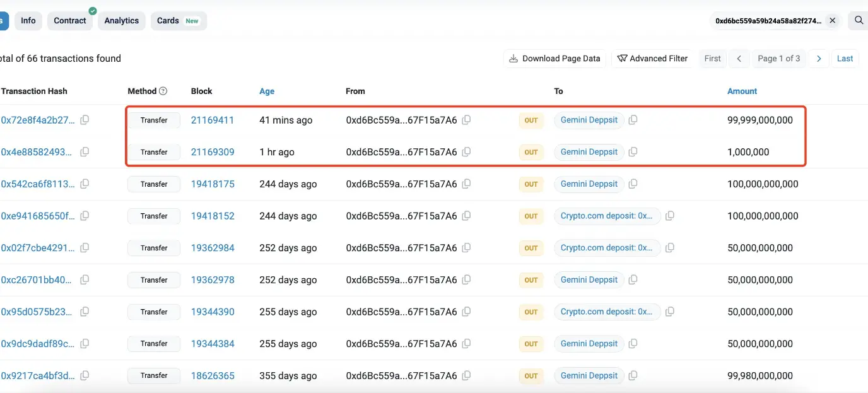Copy Crypto.com deposit address in block 19362984 row
Image resolution: width=868 pixels, height=393 pixels.
670,248
